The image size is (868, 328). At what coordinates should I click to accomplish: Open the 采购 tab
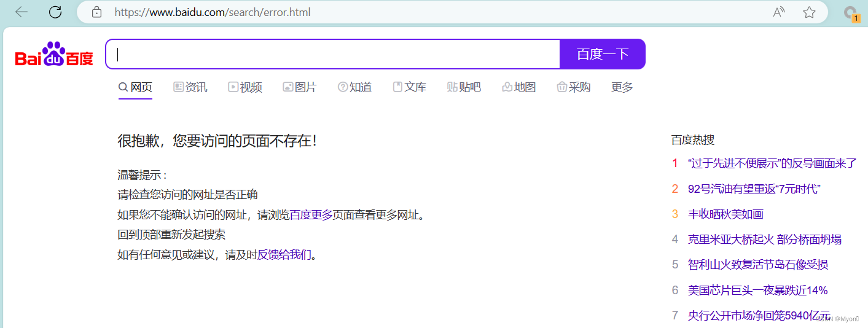click(574, 87)
